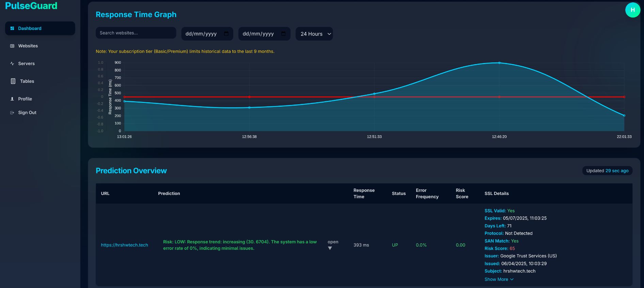Viewport: 644px width, 288px height.
Task: Click the Profile person icon
Action: 12,99
